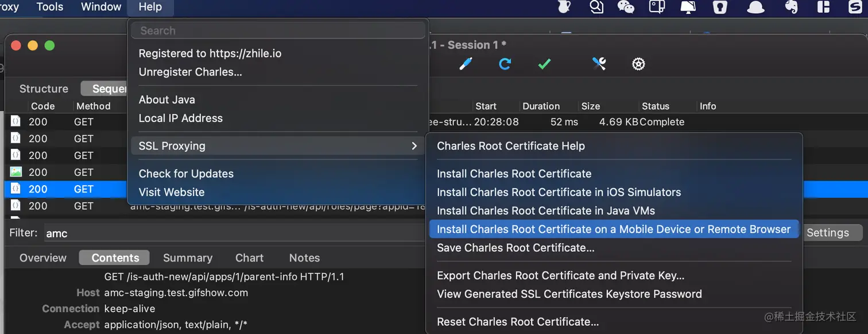This screenshot has height=334, width=868.
Task: Click the Evernote elephant icon in the menu bar
Action: [x=791, y=7]
